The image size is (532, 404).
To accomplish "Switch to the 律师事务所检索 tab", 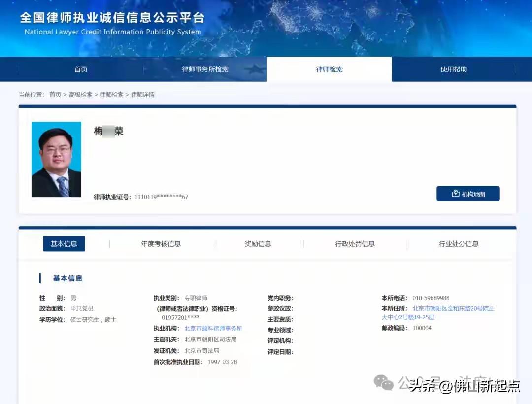I will coord(205,69).
